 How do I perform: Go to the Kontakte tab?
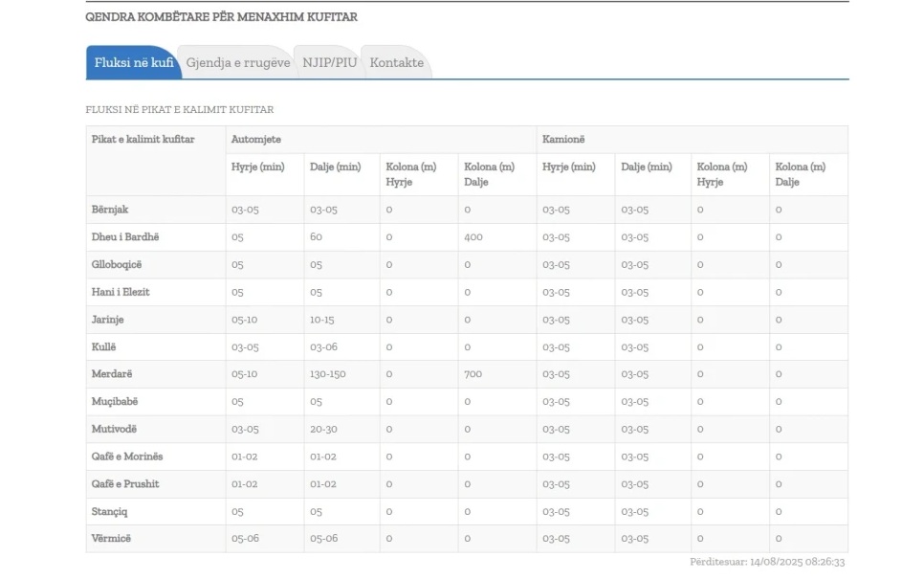click(397, 62)
